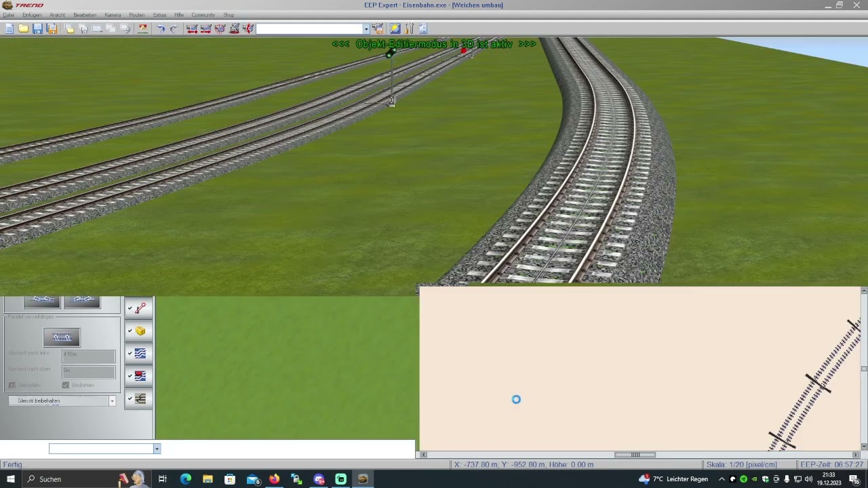Screen dimensions: 868x488
Task: Click the document sheet icon at toolbar end
Action: coord(423,28)
